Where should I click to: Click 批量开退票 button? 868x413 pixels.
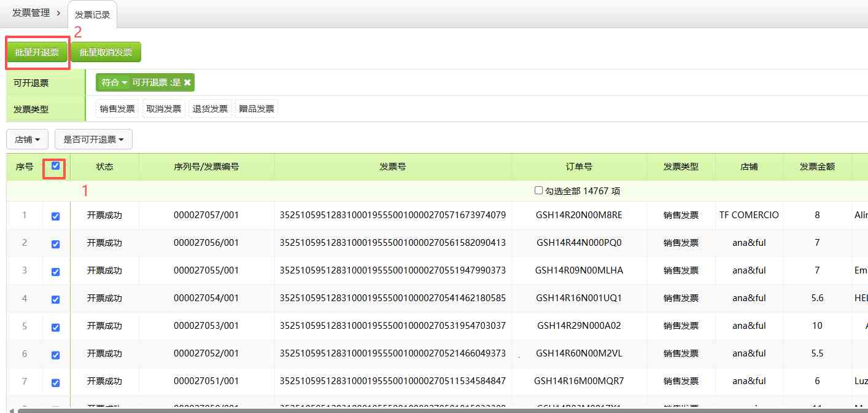tap(36, 52)
